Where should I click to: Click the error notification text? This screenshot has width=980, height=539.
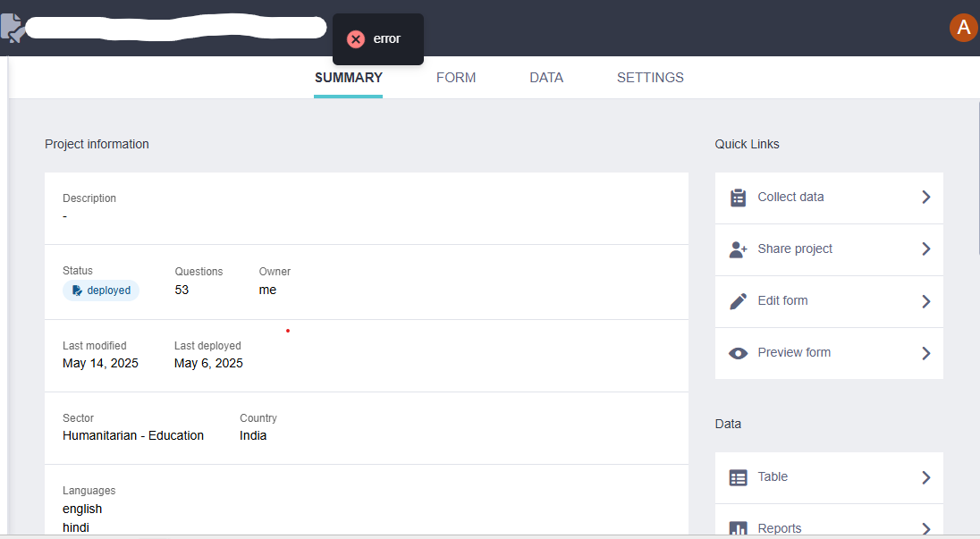(386, 38)
